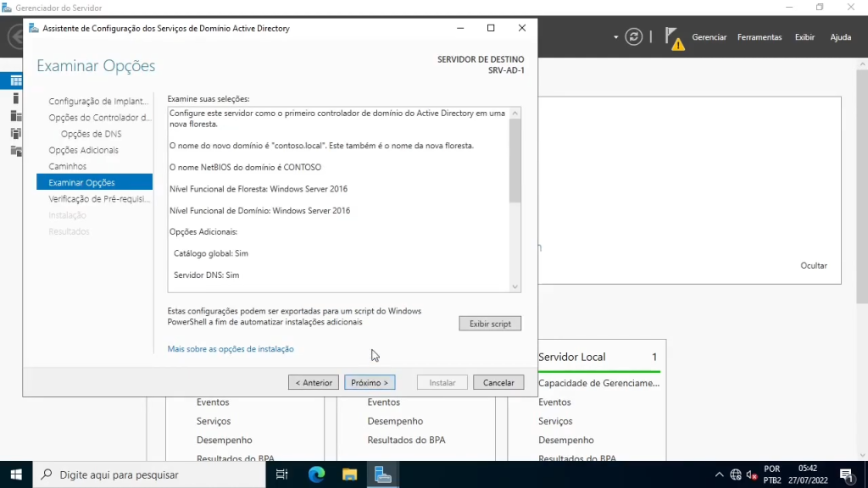Open Eventos in the left tile
This screenshot has width=868, height=488.
click(x=213, y=402)
